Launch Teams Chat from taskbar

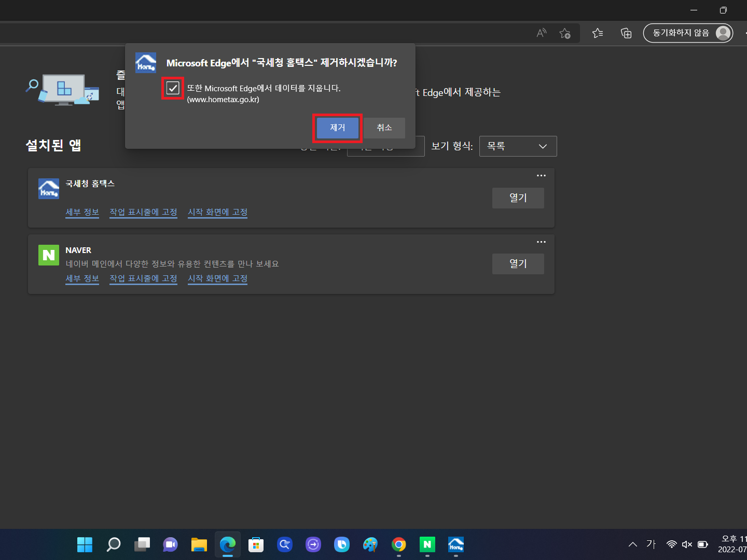(170, 544)
